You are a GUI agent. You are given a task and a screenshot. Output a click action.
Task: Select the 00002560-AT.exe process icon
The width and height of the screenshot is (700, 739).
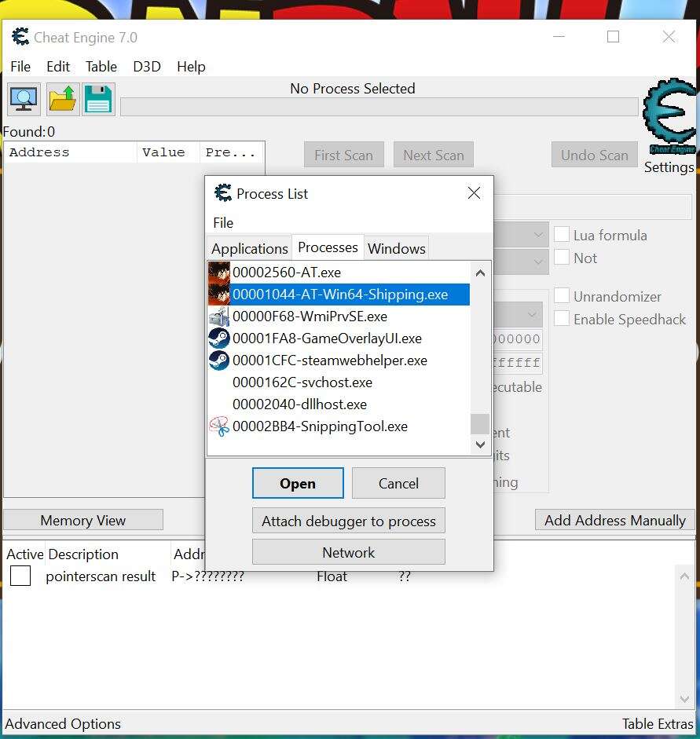pos(219,273)
